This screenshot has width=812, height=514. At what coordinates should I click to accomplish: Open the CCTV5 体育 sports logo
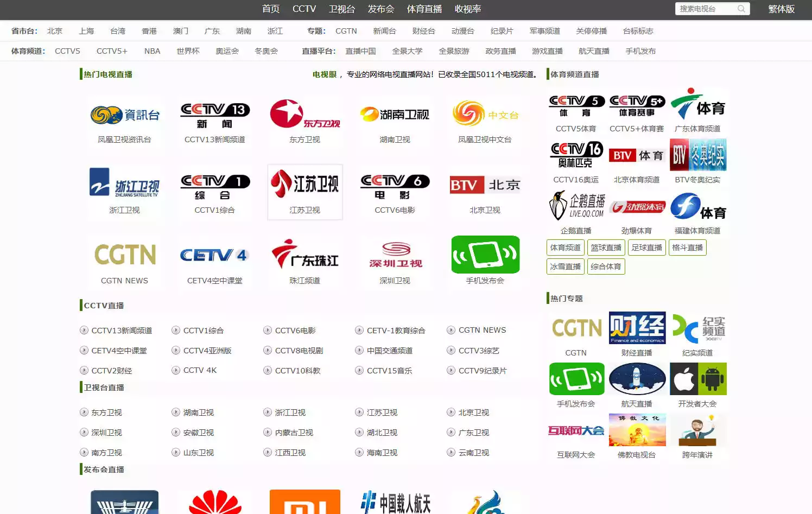coord(576,106)
